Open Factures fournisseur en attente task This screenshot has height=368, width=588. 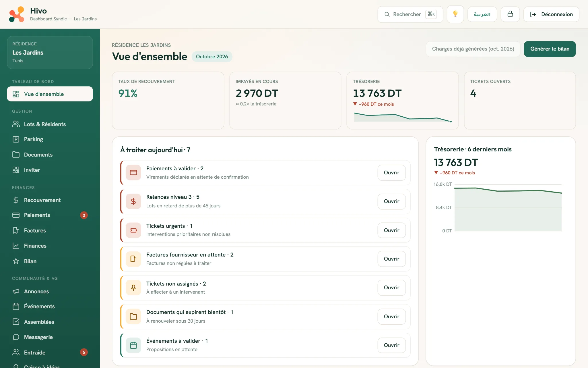tap(391, 259)
